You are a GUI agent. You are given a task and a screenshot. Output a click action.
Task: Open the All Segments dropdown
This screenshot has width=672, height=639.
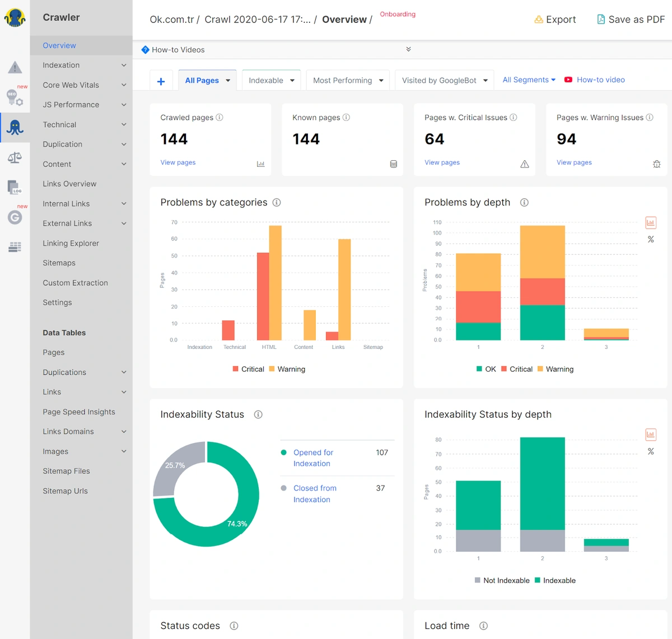[529, 80]
